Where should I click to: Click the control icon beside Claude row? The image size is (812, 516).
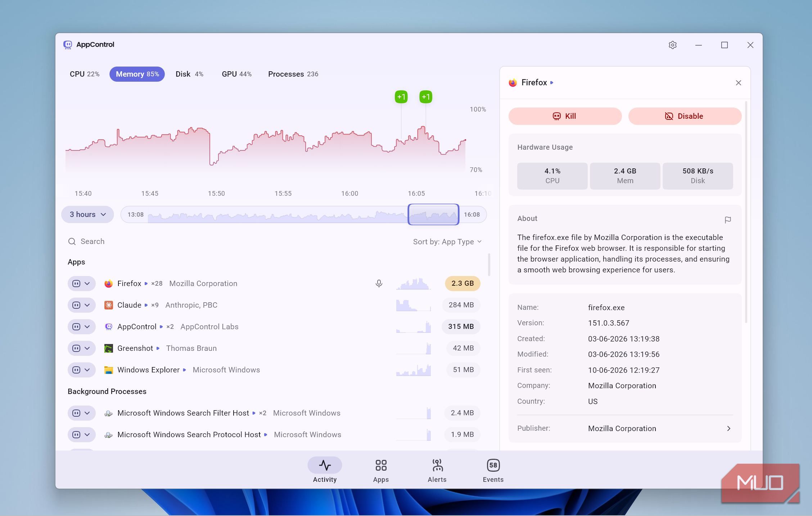tap(76, 305)
